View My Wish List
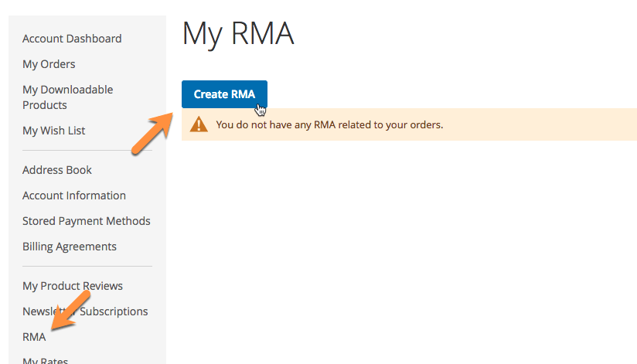This screenshot has height=364, width=637. 54,131
